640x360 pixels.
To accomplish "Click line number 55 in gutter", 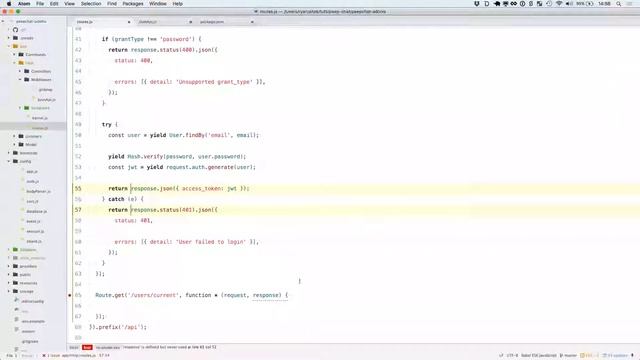I will coord(78,189).
